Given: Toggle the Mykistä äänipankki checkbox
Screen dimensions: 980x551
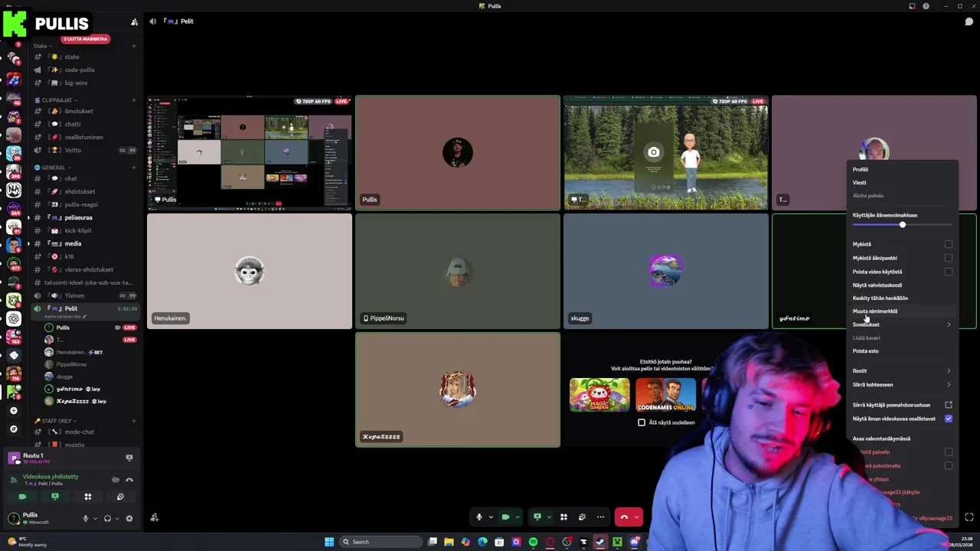Looking at the screenshot, I should [x=948, y=258].
